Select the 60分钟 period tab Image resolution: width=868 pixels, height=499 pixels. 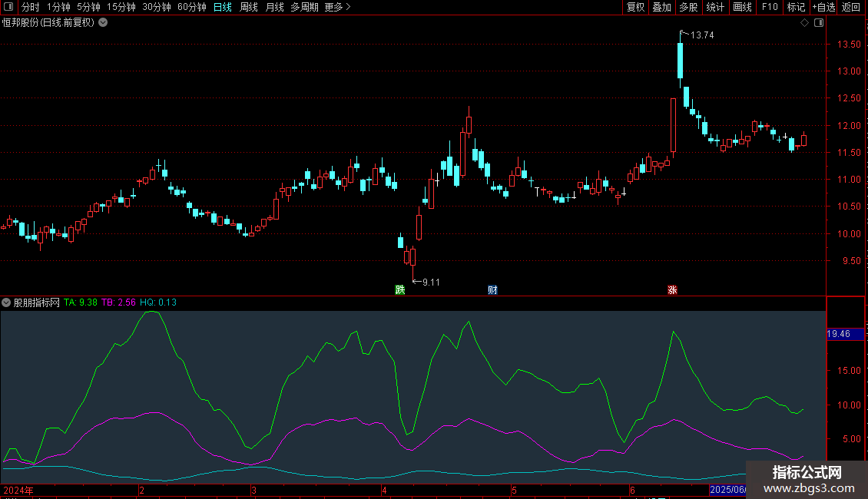[191, 7]
